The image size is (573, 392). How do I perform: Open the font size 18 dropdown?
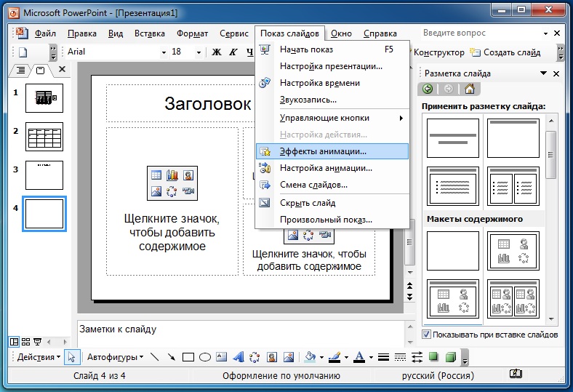[198, 52]
